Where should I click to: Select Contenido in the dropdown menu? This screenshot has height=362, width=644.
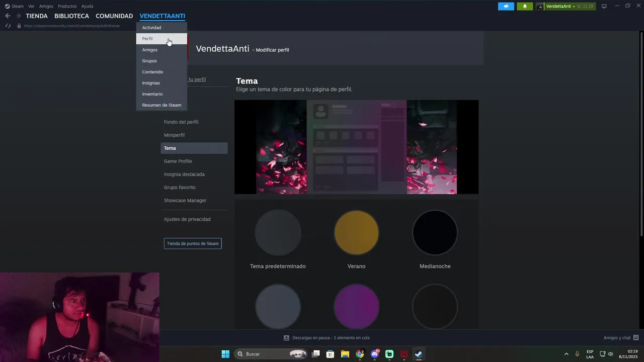162,72
